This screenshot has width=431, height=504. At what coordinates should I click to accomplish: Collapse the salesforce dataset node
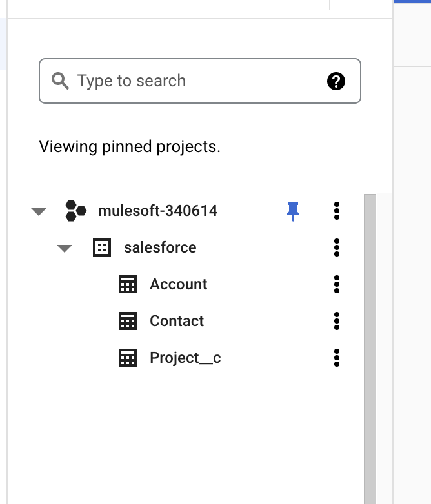point(65,248)
